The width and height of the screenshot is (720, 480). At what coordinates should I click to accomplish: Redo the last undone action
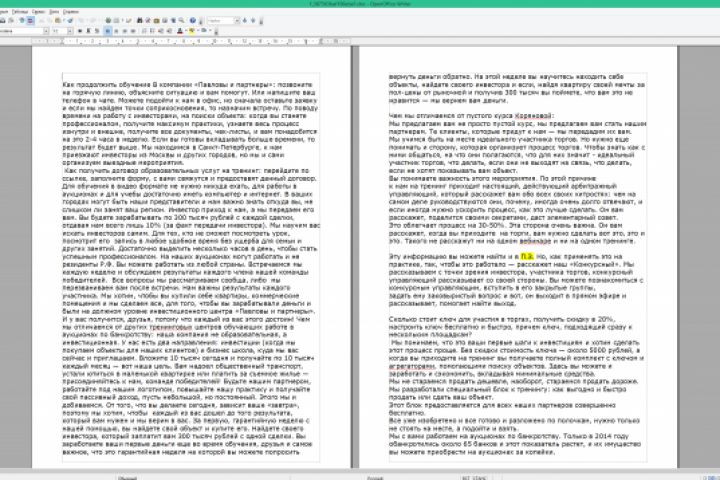pos(92,21)
